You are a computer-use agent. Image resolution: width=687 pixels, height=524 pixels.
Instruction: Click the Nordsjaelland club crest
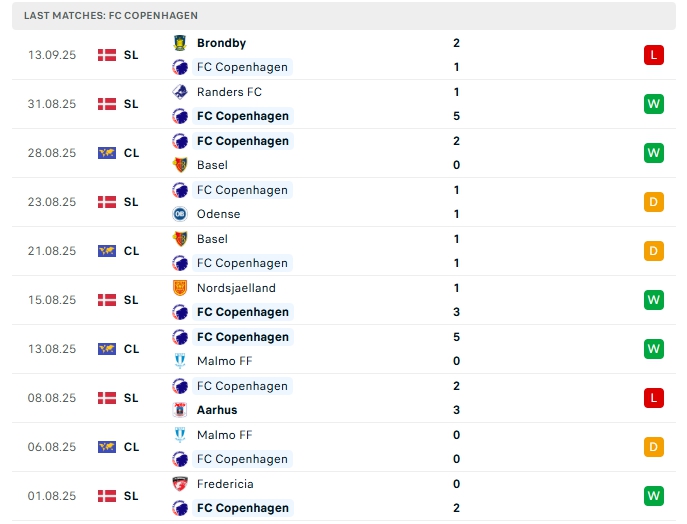pos(180,288)
